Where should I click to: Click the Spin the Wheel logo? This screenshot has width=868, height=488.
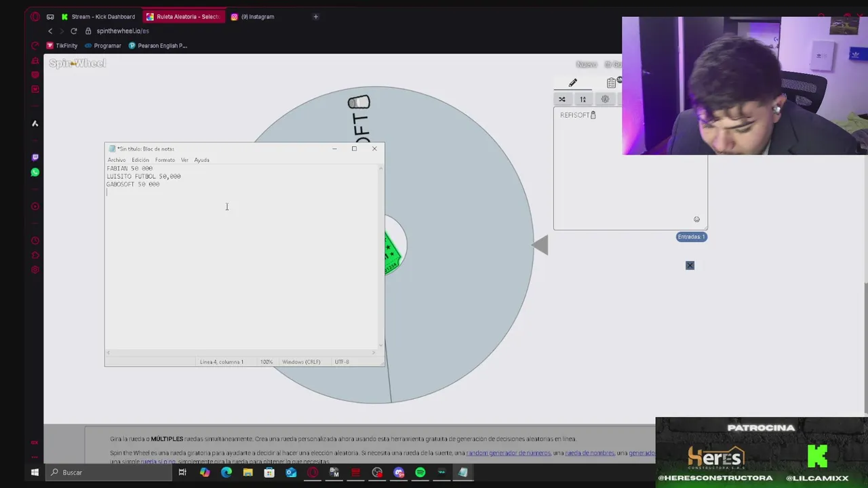point(77,63)
